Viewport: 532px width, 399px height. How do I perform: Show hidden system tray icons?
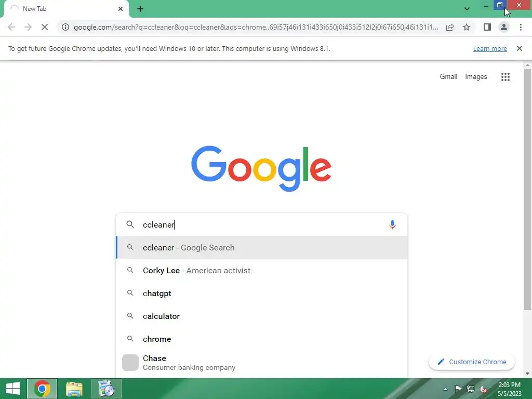coord(445,389)
